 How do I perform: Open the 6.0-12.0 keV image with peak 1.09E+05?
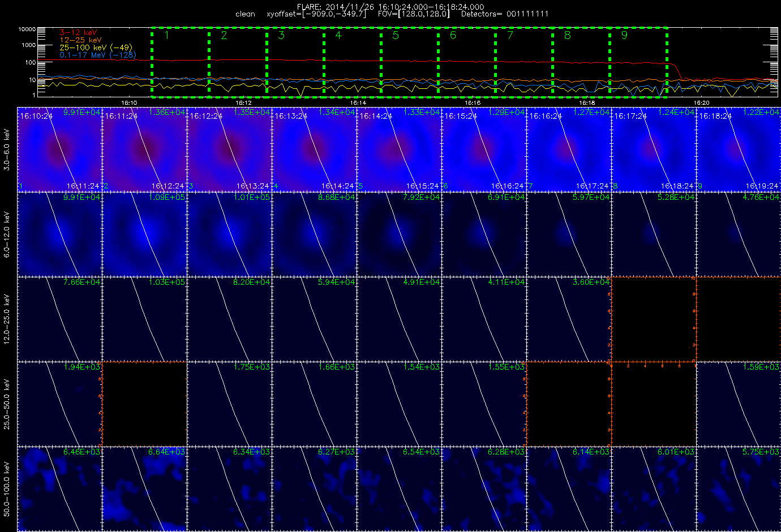click(144, 234)
